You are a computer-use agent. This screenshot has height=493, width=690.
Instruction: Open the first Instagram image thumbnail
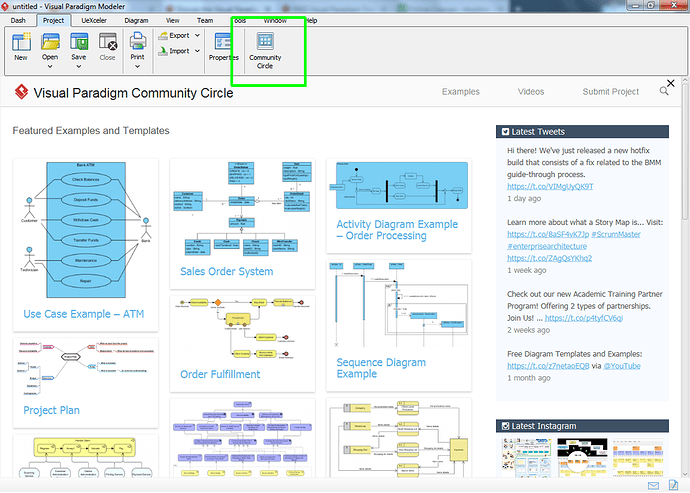[x=526, y=458]
